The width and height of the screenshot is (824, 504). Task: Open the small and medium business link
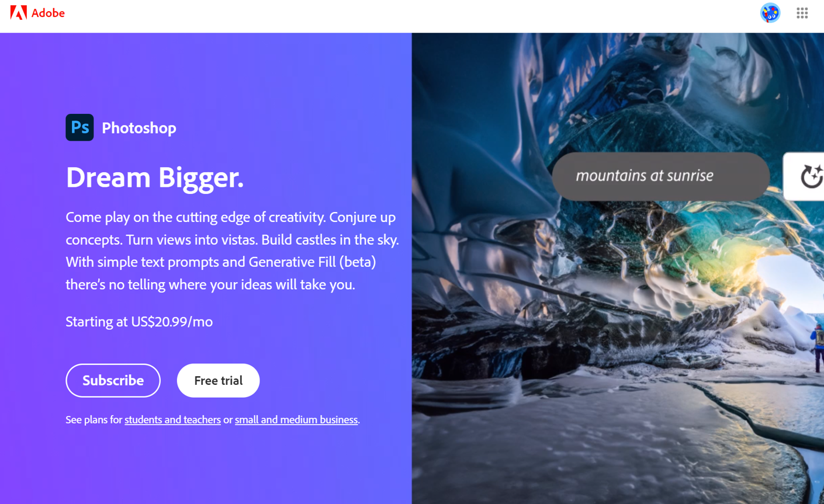[296, 419]
